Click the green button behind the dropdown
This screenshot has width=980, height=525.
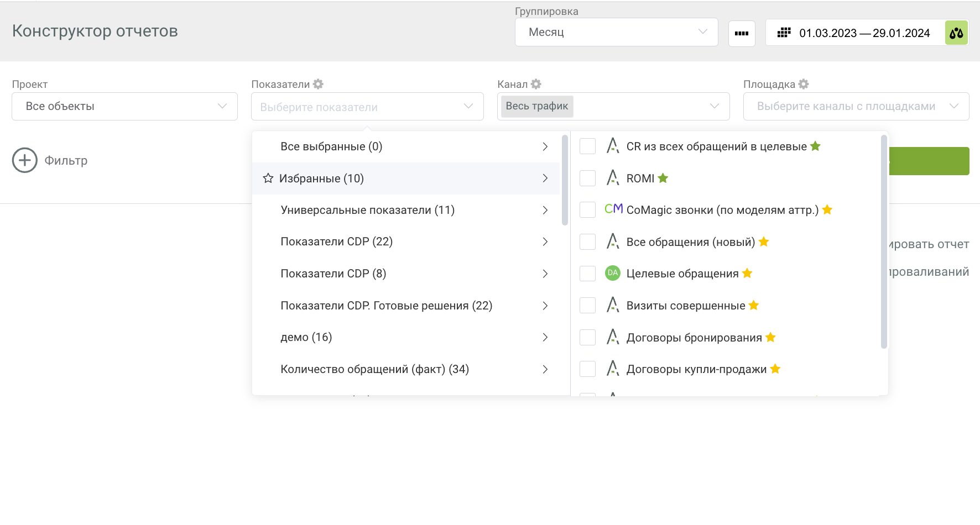tap(929, 161)
